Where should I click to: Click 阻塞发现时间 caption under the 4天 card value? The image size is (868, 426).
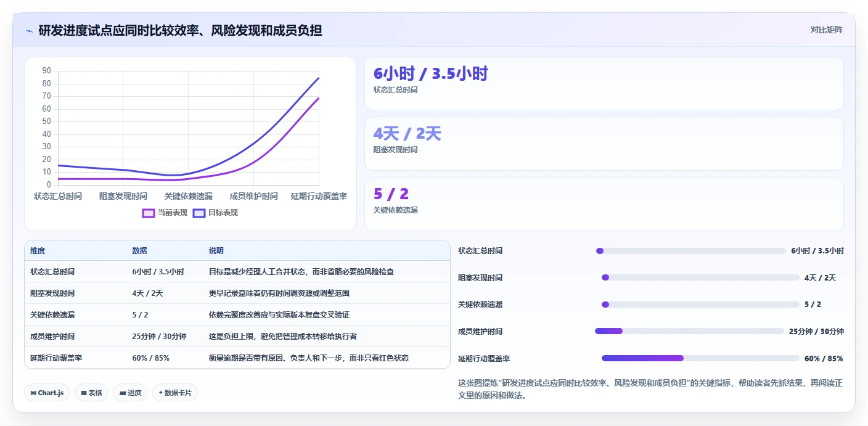point(395,150)
